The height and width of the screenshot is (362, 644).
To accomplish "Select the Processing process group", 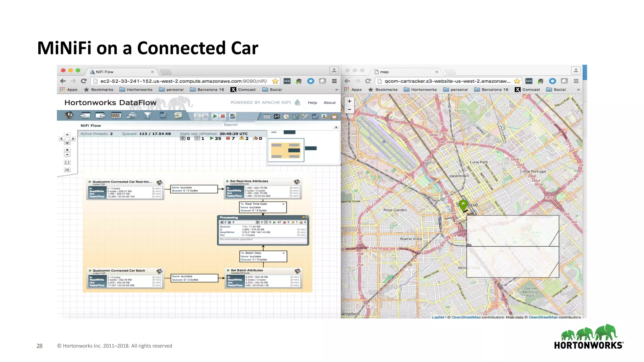I will [263, 230].
